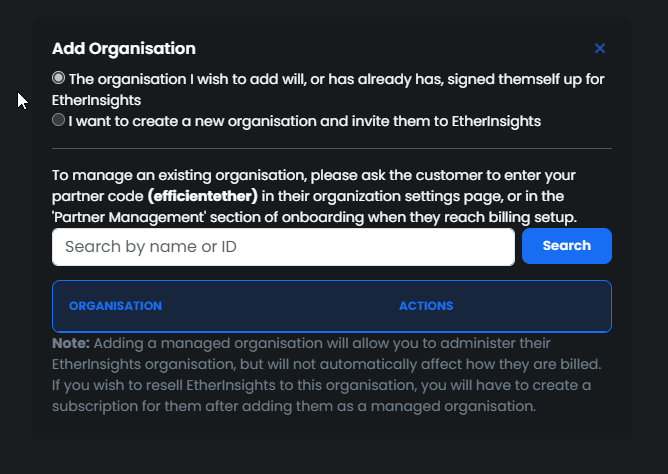This screenshot has height=474, width=668.
Task: Close the Add Organisation dialog
Action: coord(600,49)
